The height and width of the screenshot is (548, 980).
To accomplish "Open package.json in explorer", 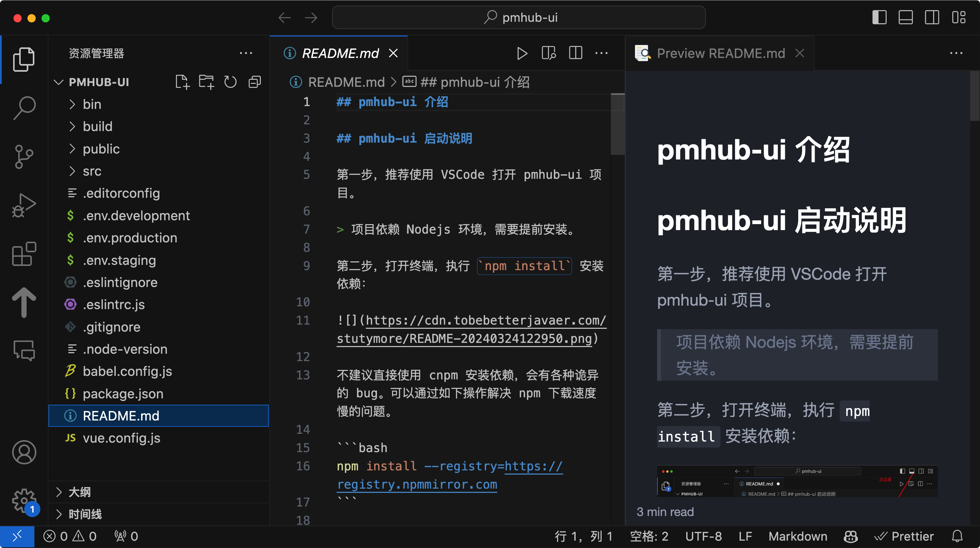I will click(159, 394).
